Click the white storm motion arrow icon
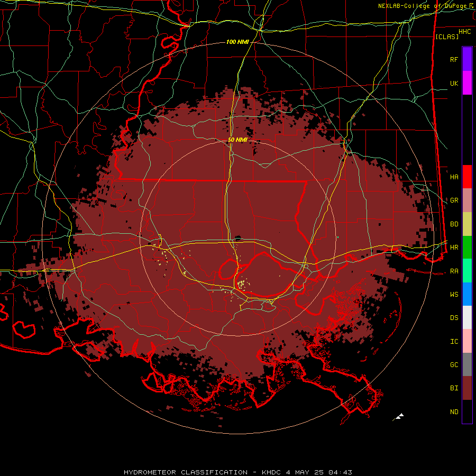 pyautogui.click(x=399, y=417)
